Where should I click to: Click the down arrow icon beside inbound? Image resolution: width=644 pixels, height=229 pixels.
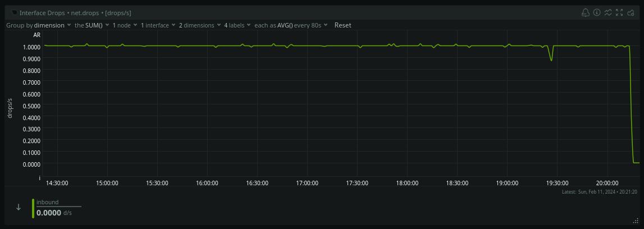[x=19, y=207]
